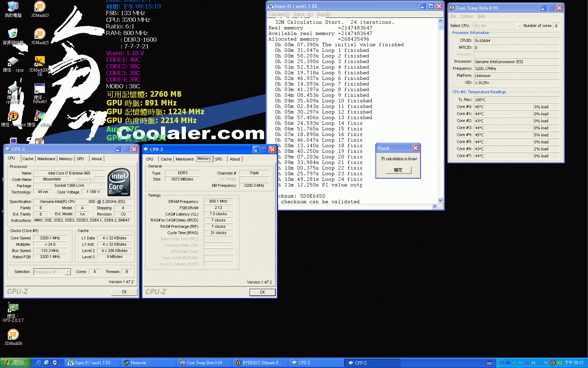Open the Recycle Bin icon
Screen dimensions: 588x368
(13, 36)
